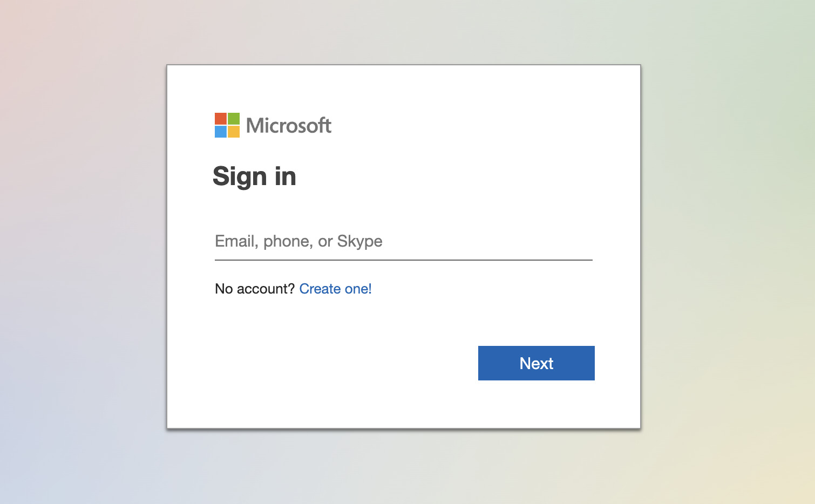Click the Sign in heading
Viewport: 815px width, 504px height.
point(255,176)
